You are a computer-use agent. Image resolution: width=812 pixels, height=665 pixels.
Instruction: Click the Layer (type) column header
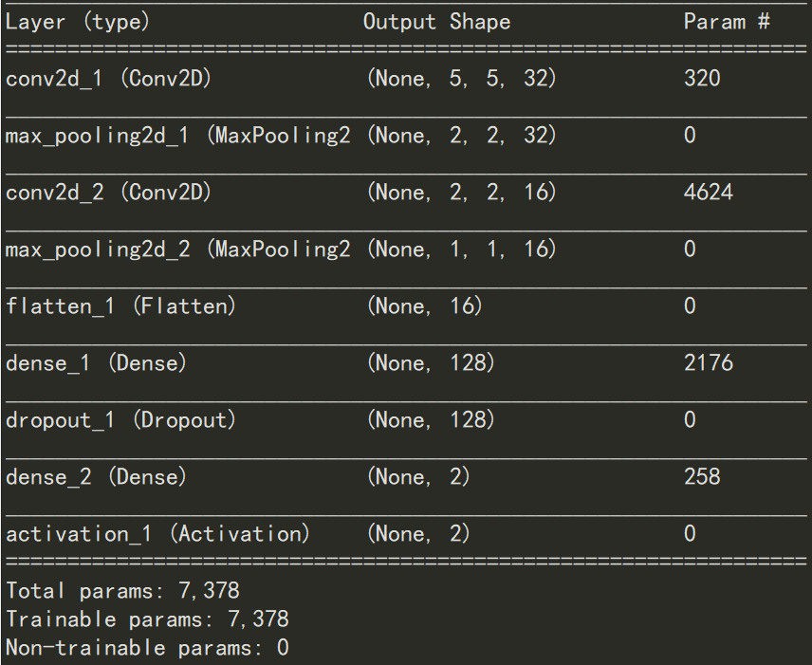pos(77,22)
